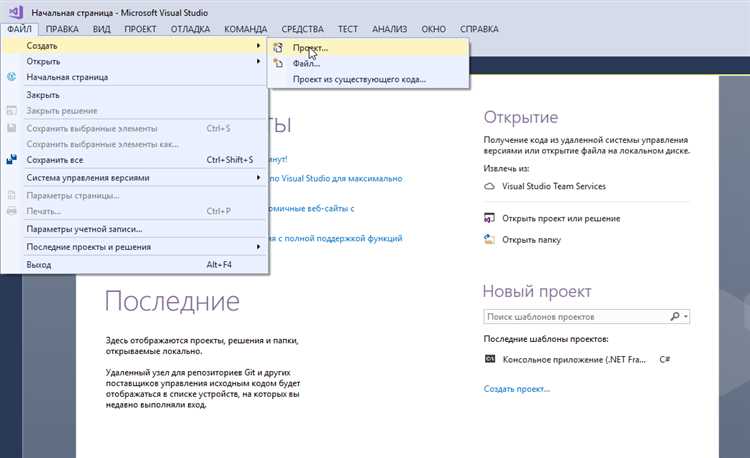The image size is (750, 458).
Task: Select Параметры учетной записи... entry
Action: (134, 229)
